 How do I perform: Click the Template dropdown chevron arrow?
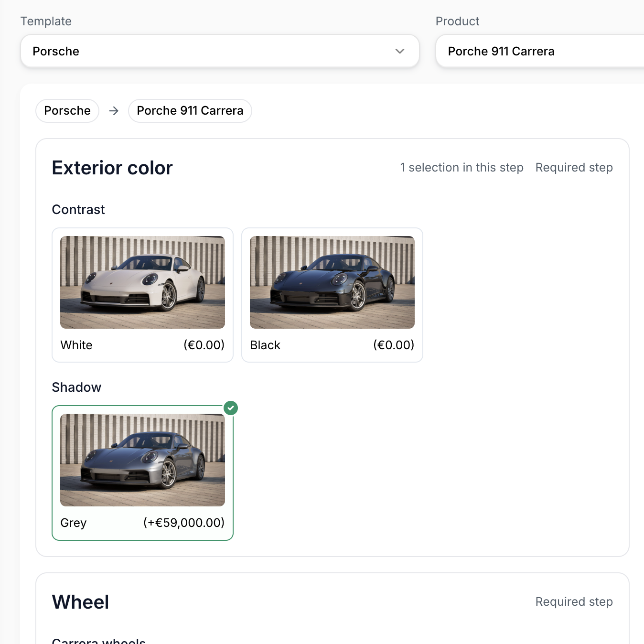(x=400, y=51)
